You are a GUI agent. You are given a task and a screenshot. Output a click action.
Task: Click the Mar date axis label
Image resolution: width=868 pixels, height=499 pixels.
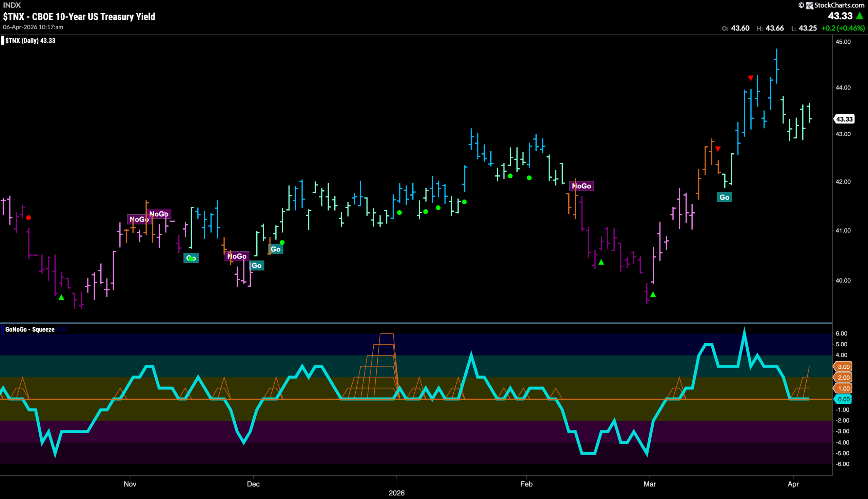click(650, 484)
